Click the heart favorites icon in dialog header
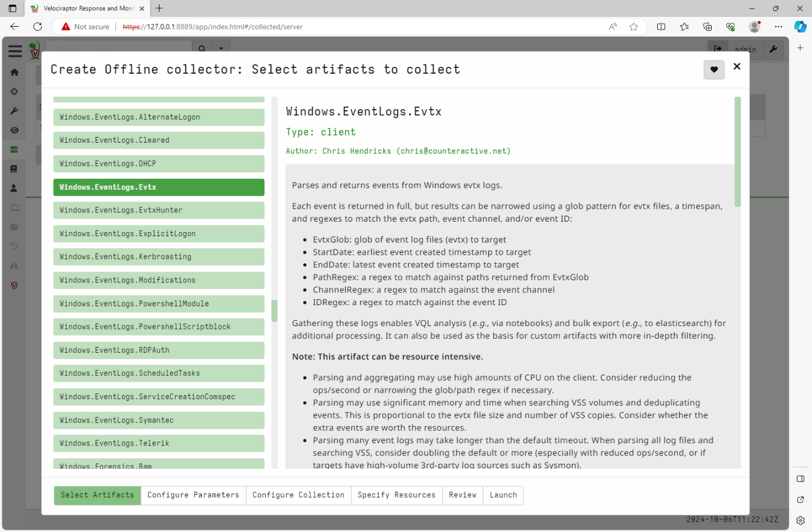 point(714,70)
